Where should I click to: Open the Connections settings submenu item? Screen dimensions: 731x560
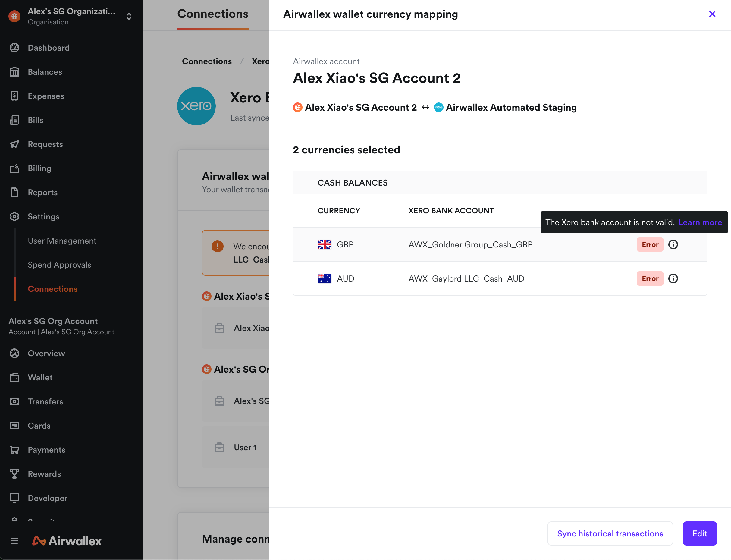coord(53,289)
